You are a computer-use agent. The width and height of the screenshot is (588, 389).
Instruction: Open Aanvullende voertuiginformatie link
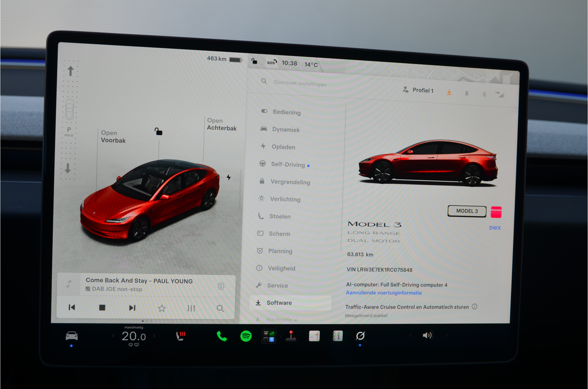[x=384, y=293]
